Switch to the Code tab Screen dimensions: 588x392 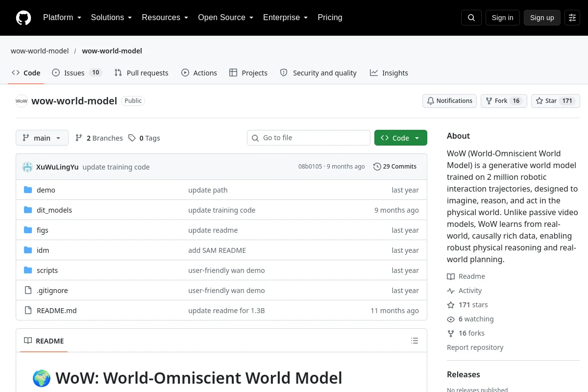tap(26, 73)
